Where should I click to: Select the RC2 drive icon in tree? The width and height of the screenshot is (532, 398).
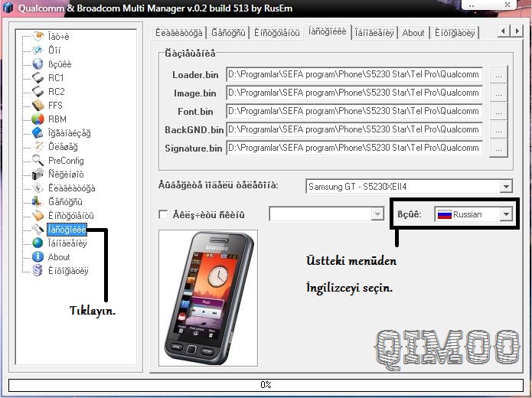click(38, 92)
